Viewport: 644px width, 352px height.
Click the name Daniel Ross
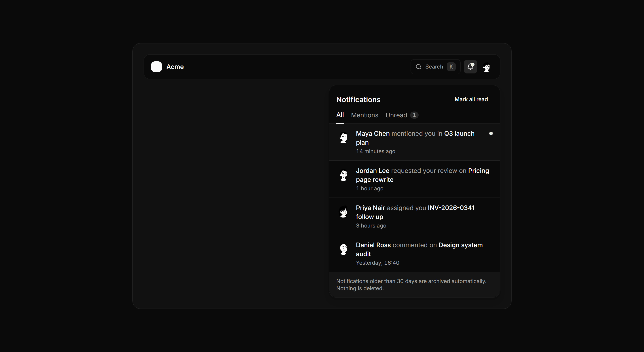[373, 245]
